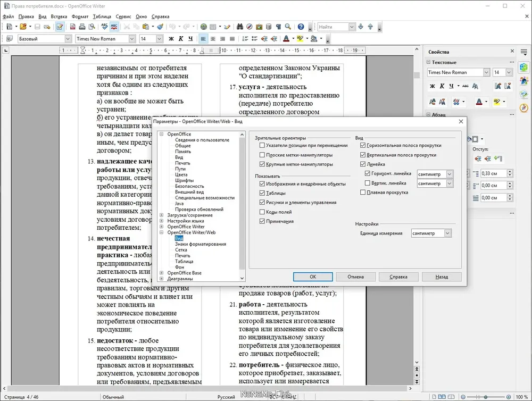The width and height of the screenshot is (532, 401).
Task: Open the Базовый paragraph style dropdown
Action: pos(68,39)
